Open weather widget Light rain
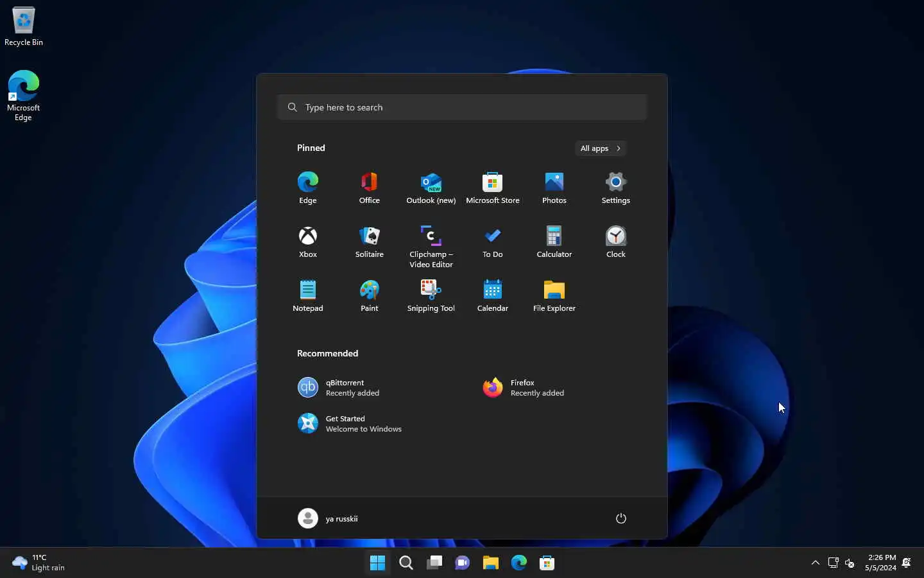The image size is (924, 578). (38, 563)
